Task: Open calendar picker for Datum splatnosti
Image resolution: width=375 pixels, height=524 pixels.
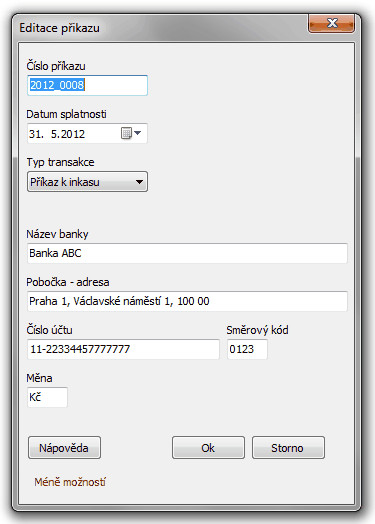Action: (131, 133)
